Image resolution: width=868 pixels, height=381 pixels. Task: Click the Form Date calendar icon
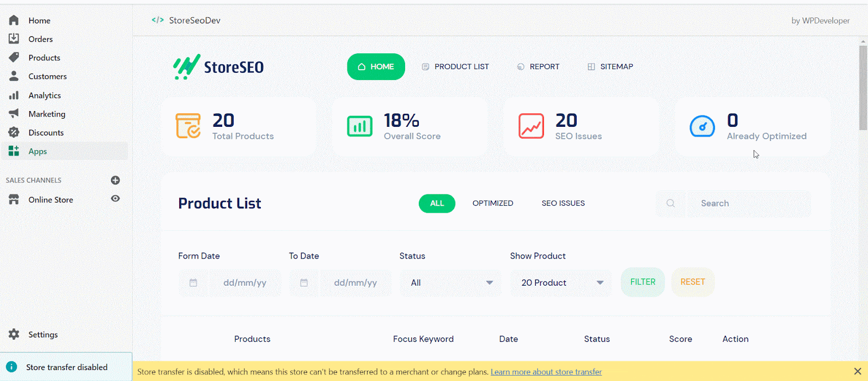click(193, 282)
